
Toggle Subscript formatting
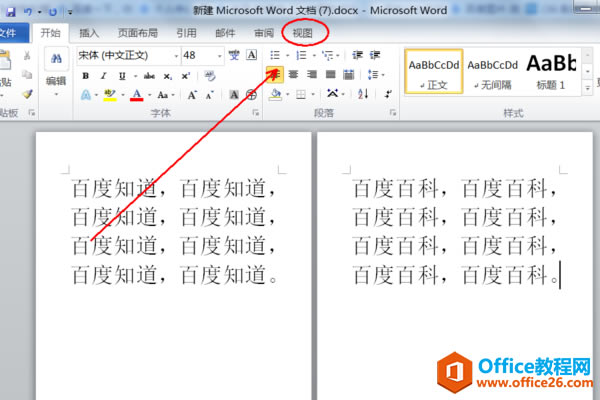[168, 76]
